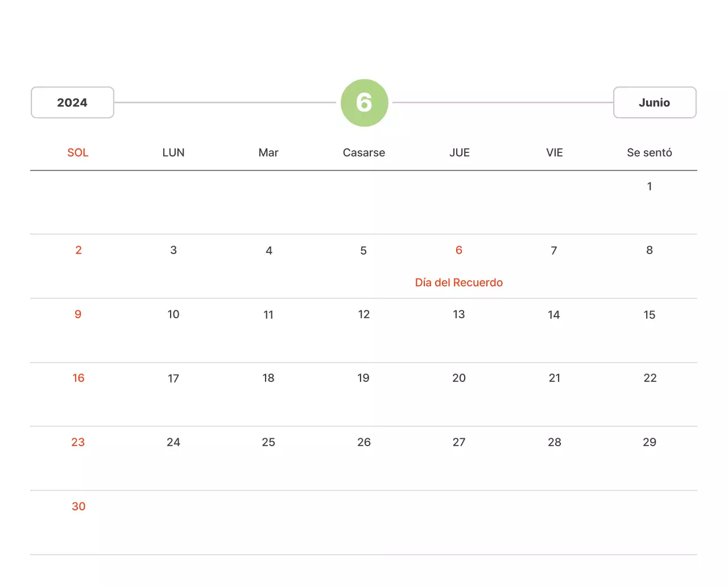Select Sunday June 23
Image resolution: width=728 pixels, height=586 pixels.
coord(78,442)
